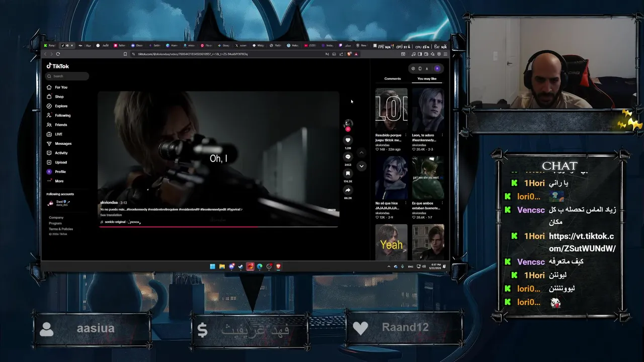Click the skviondaa creator name under video
The image size is (644, 362).
click(109, 203)
